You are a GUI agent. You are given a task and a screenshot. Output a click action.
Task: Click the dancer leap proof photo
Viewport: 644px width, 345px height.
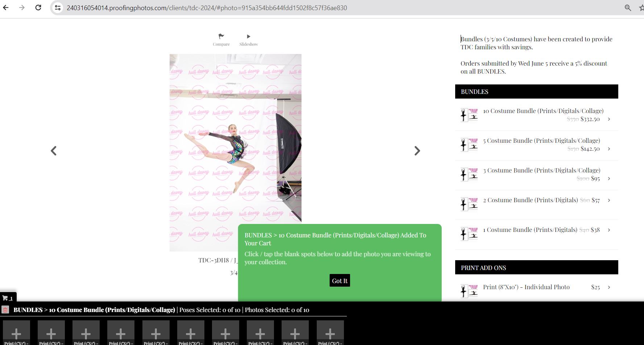coord(236,152)
